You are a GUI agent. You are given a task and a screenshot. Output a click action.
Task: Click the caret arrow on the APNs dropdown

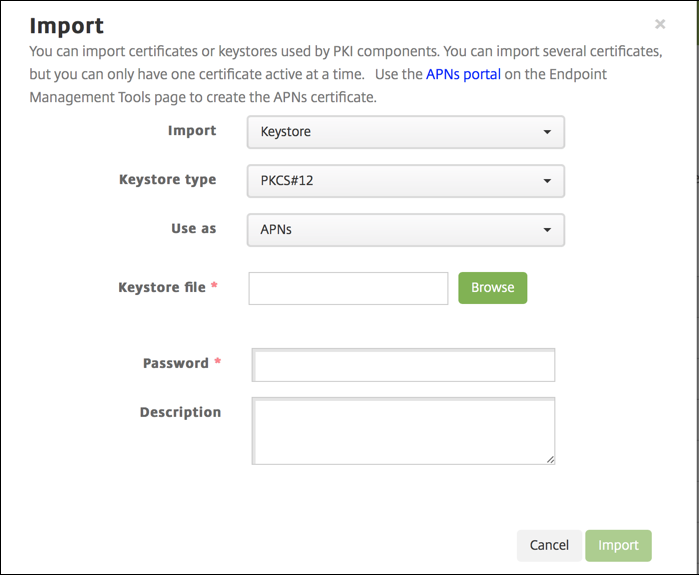click(547, 230)
